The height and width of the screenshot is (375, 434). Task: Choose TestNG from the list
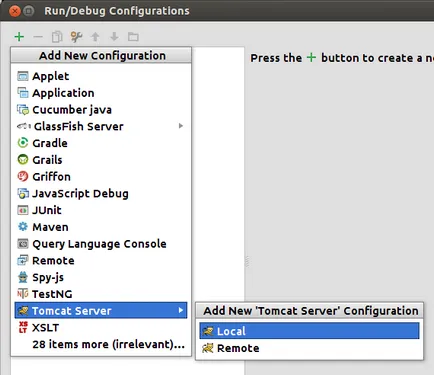point(101,294)
